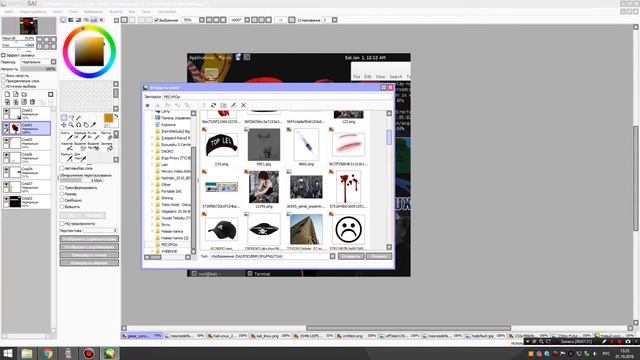Screen dimensions: 640x360
Task: Select the hand pan tool
Action: (x=86, y=124)
